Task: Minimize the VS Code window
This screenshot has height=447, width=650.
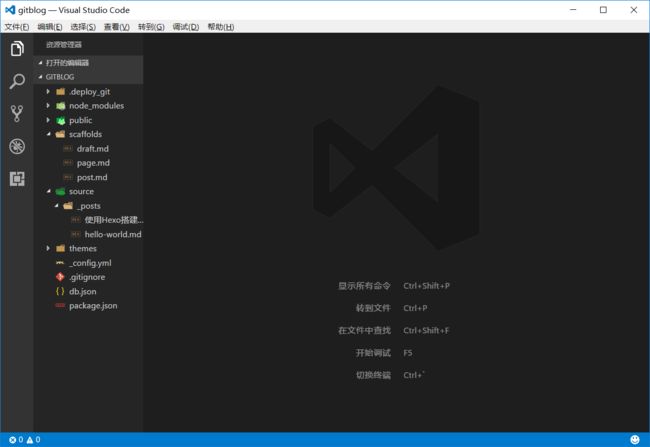Action: tap(573, 10)
